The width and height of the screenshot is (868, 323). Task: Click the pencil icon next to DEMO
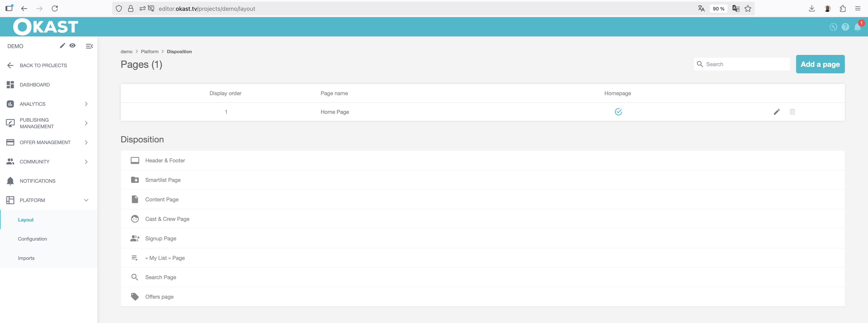pos(62,45)
